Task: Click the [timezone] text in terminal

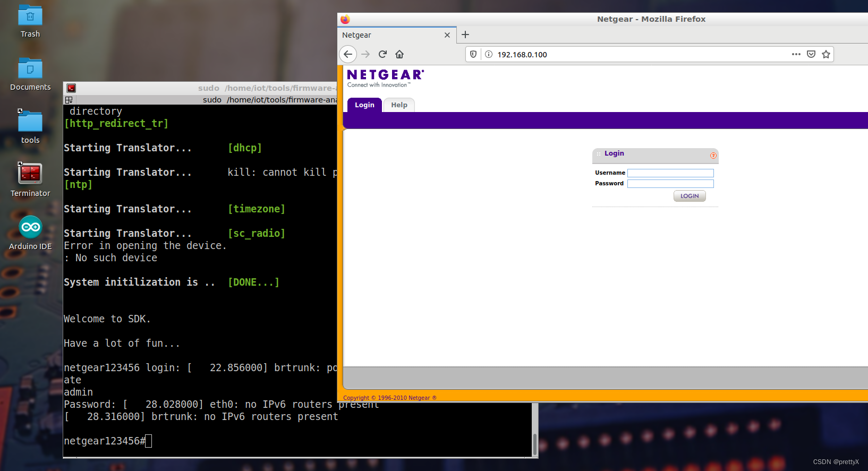Action: pos(257,209)
